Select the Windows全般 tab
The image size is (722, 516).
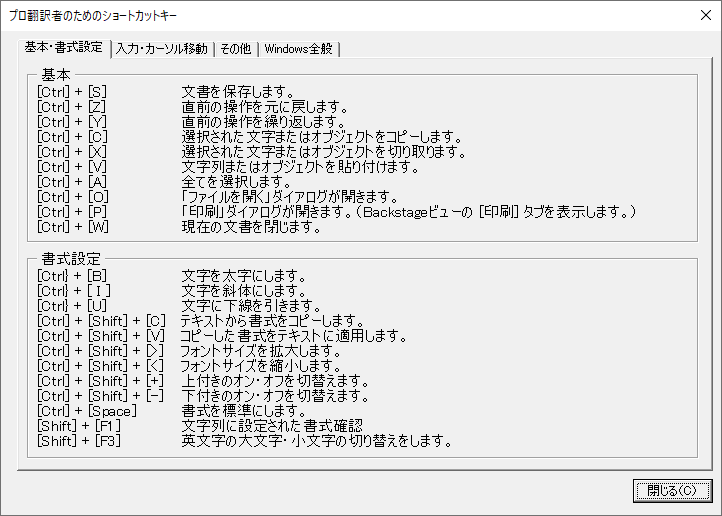point(298,49)
